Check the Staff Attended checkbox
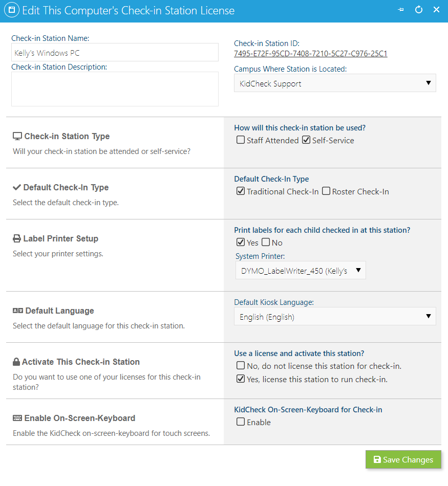 (241, 140)
